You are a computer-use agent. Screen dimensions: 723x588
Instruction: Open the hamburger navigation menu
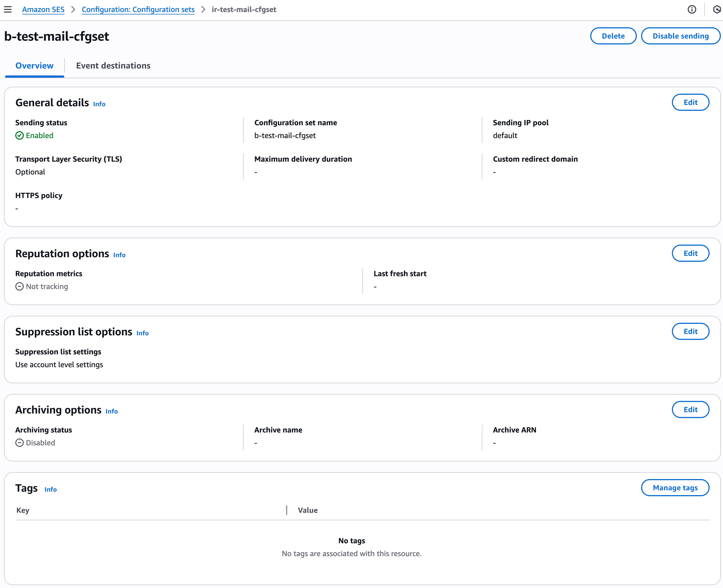(8, 9)
